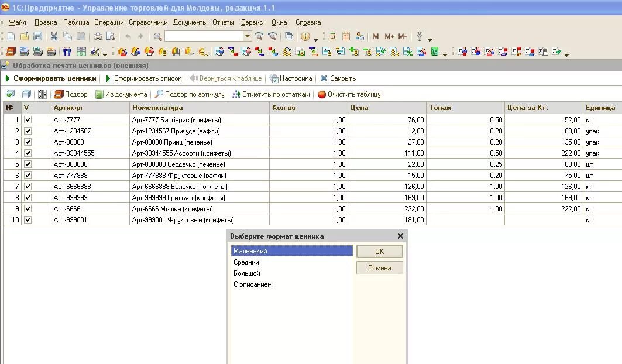This screenshot has height=364, width=622.
Task: Click the toolbar search input field
Action: pyautogui.click(x=204, y=36)
